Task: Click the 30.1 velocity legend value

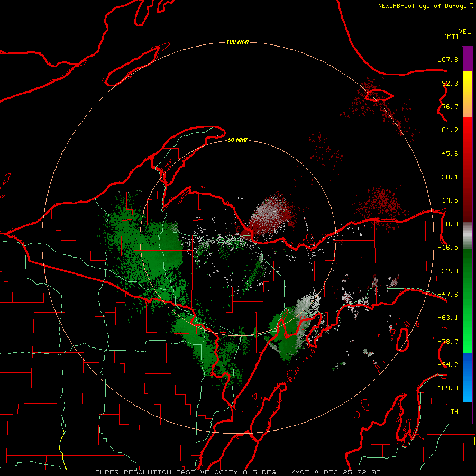Action: coord(450,177)
